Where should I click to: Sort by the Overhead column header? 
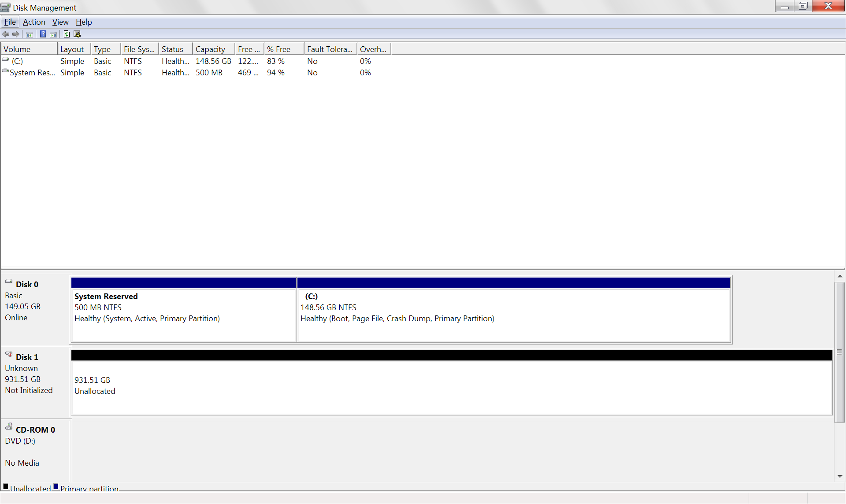point(374,49)
